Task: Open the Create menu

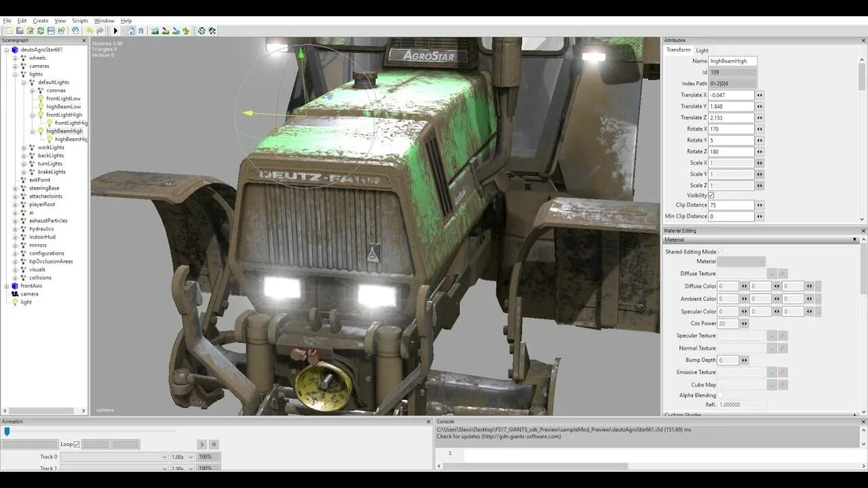Action: click(x=41, y=21)
